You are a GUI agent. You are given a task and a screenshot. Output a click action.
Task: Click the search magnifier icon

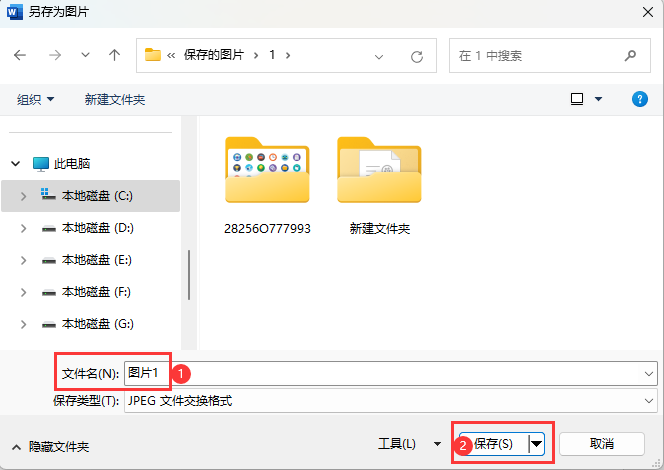click(630, 55)
